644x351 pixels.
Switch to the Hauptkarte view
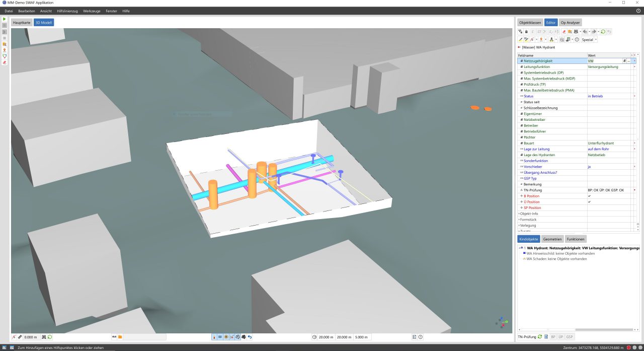point(21,22)
